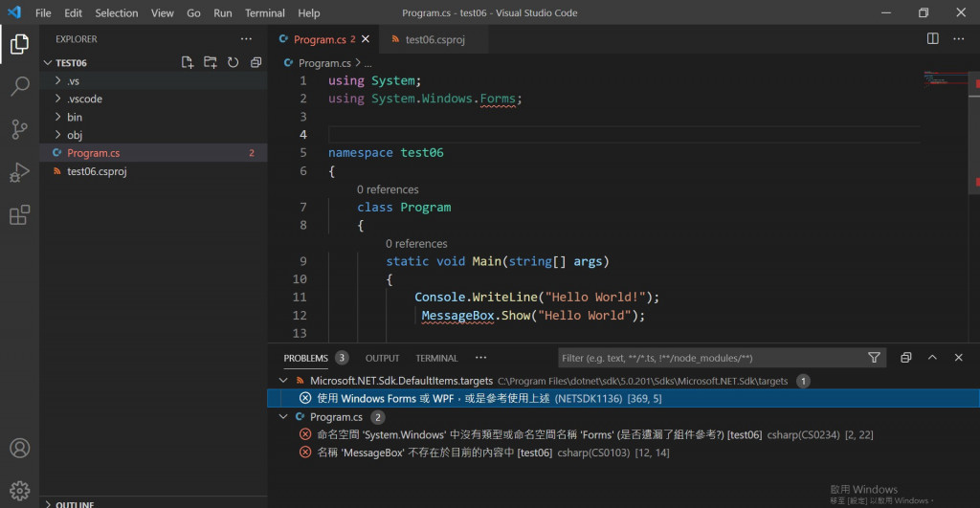Split the editor to the right
Viewport: 980px width, 508px height.
pos(933,39)
